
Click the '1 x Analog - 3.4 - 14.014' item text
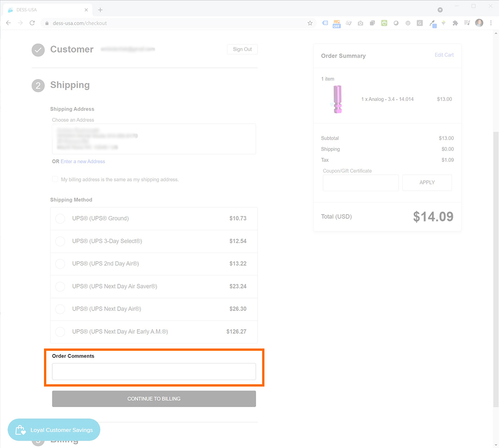pos(387,99)
